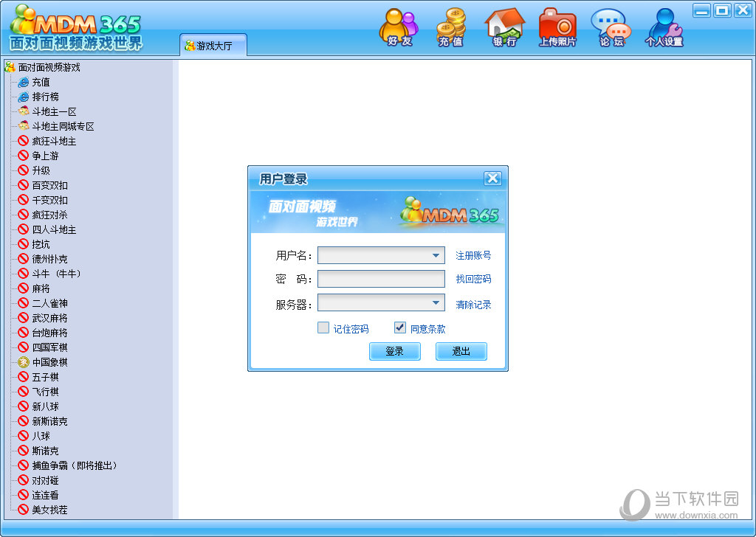Select 对对碰 in game list

(x=45, y=481)
